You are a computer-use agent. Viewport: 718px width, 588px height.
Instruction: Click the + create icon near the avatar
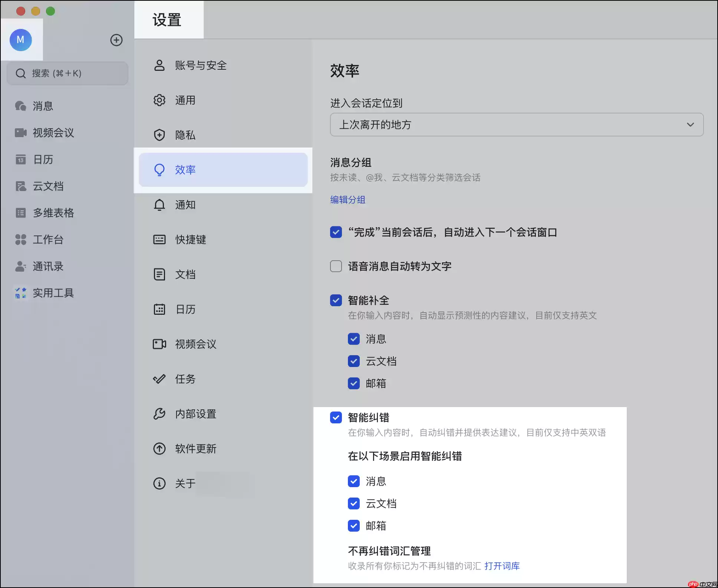[x=116, y=40]
